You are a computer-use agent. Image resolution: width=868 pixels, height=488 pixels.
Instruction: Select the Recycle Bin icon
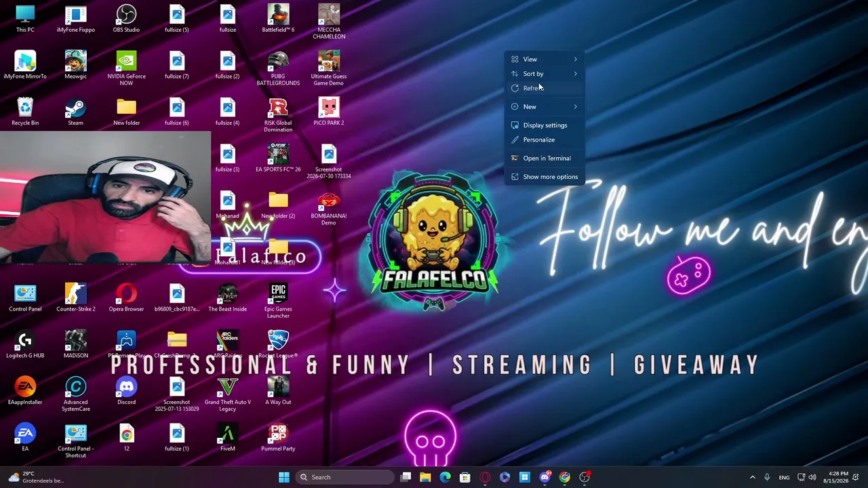tap(25, 113)
